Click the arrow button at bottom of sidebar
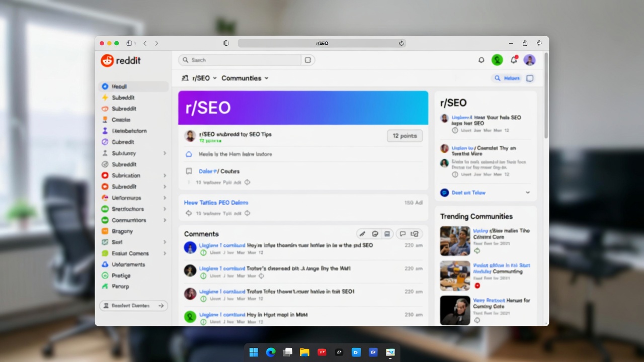This screenshot has height=362, width=644. tap(161, 306)
